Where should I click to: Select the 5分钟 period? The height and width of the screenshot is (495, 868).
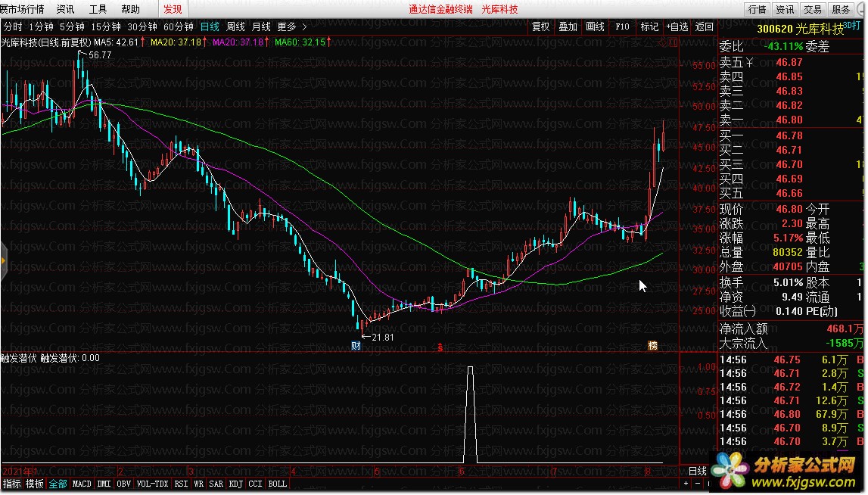tap(72, 26)
